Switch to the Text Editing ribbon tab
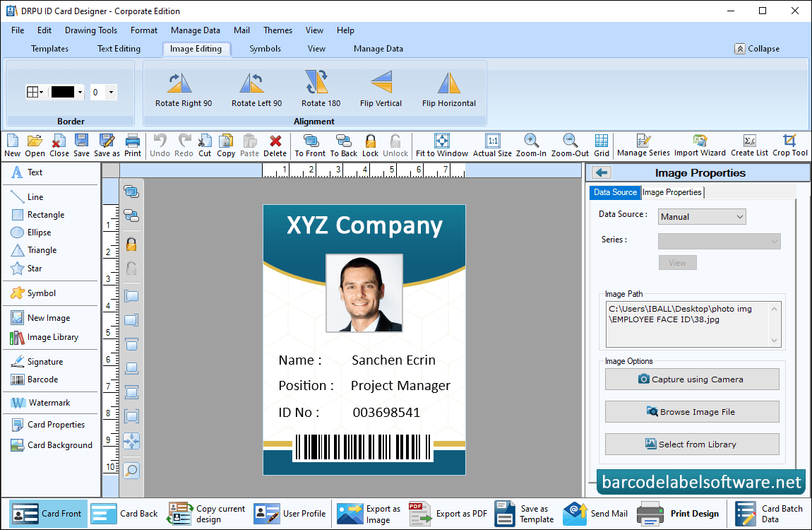 pos(119,49)
